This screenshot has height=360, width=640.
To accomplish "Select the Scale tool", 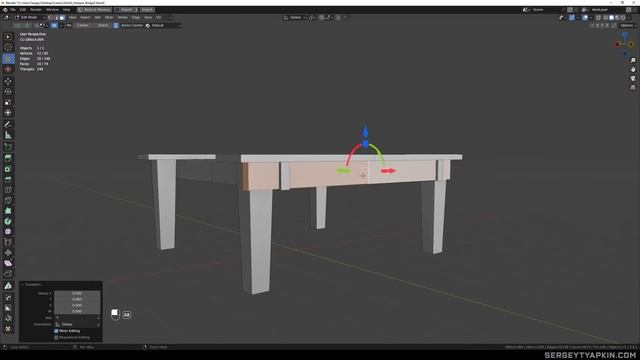I will click(x=8, y=102).
